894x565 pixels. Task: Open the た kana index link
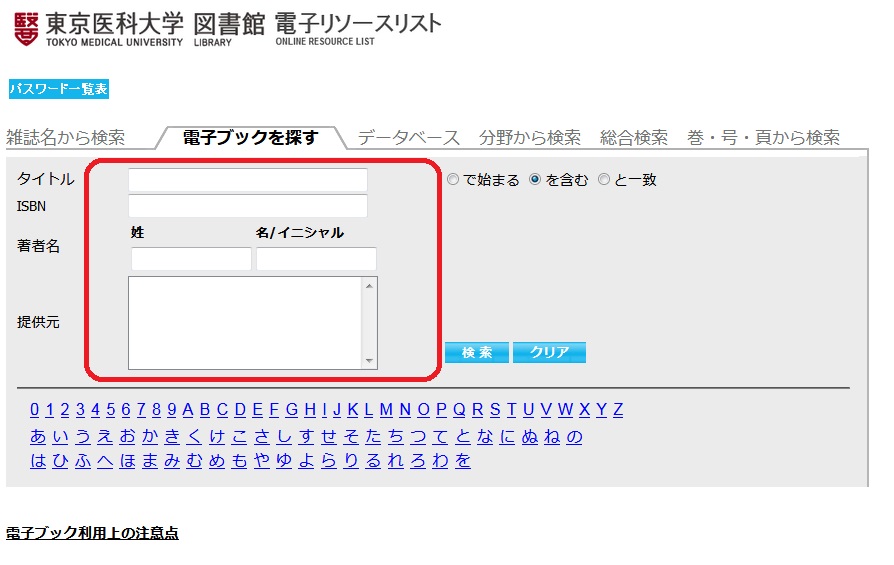(x=373, y=436)
